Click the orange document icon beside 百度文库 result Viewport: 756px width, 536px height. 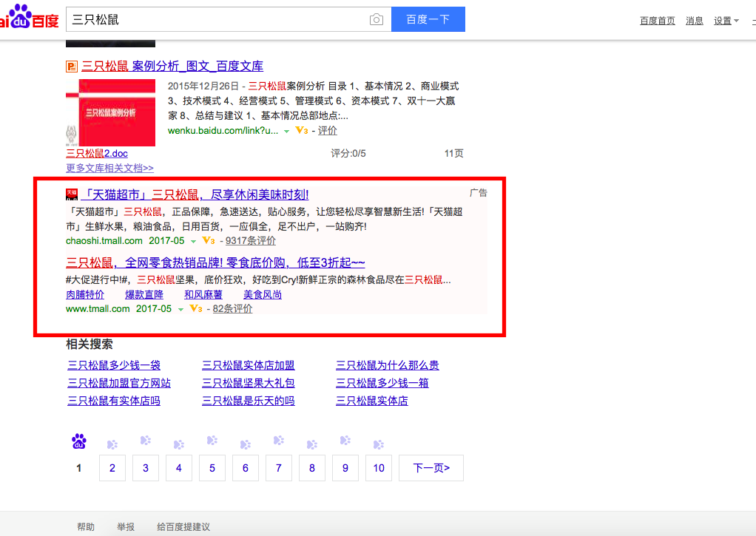tap(72, 67)
